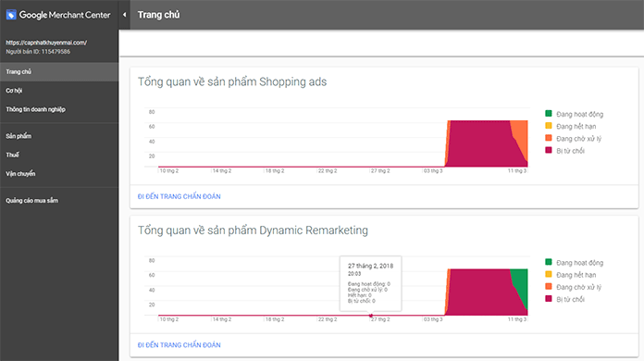
Task: Click yellow Đang hết hạn swatch in Dynamic Remarketing legend
Action: coord(549,274)
